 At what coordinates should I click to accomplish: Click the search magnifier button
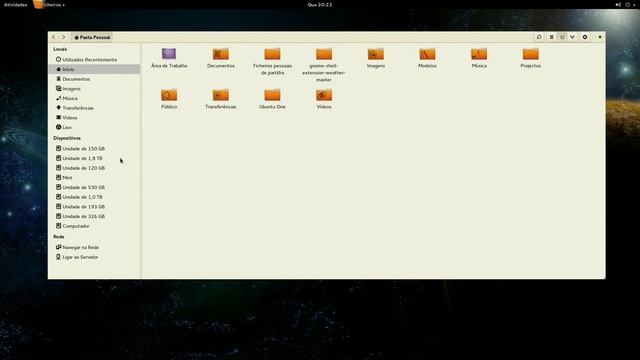539,37
